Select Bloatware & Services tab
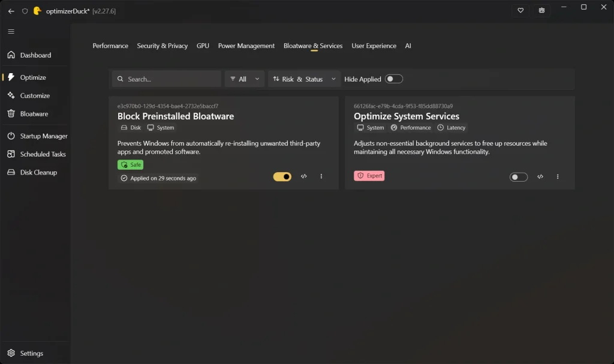The width and height of the screenshot is (614, 364). pos(313,46)
